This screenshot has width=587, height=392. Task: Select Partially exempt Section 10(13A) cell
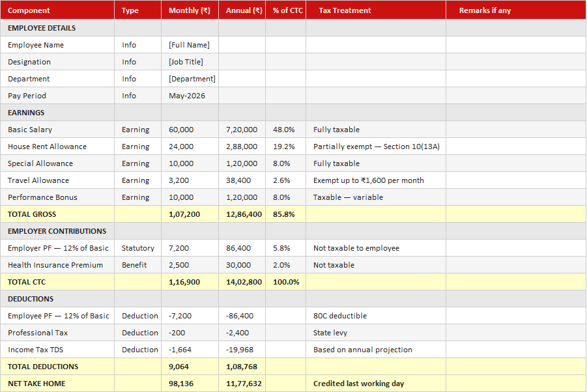(376, 147)
